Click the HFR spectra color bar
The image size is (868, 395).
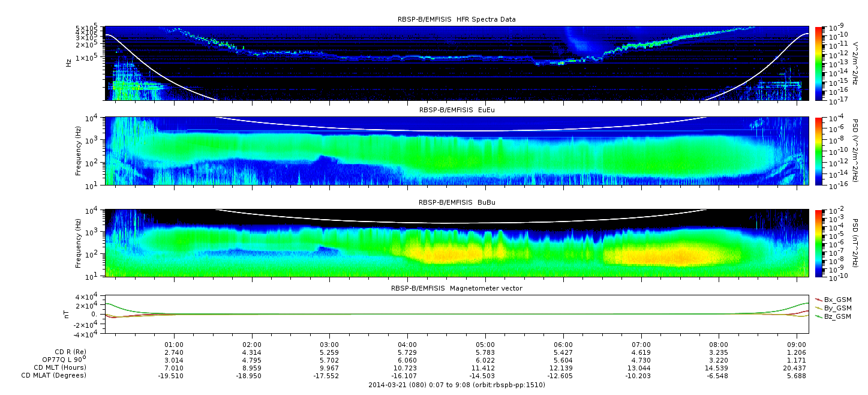tap(819, 63)
